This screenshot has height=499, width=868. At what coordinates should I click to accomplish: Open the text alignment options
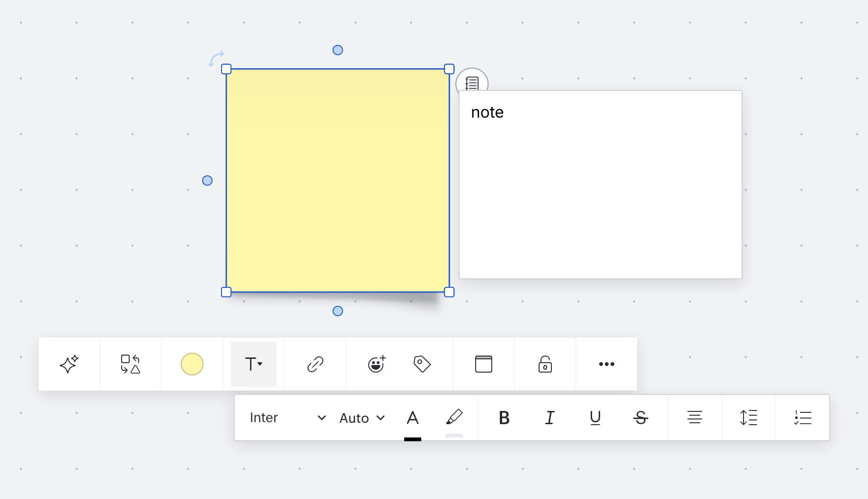695,418
